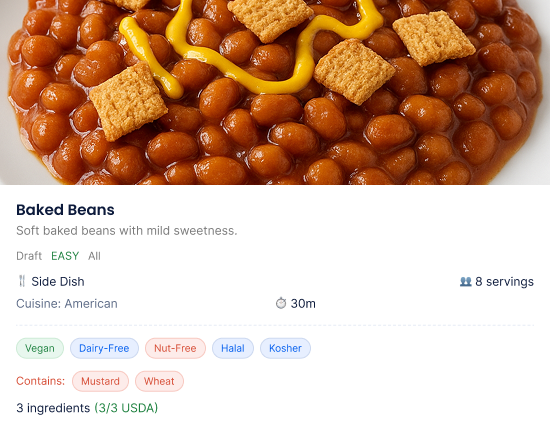Click the servings people icon
The width and height of the screenshot is (550, 440).
point(465,281)
